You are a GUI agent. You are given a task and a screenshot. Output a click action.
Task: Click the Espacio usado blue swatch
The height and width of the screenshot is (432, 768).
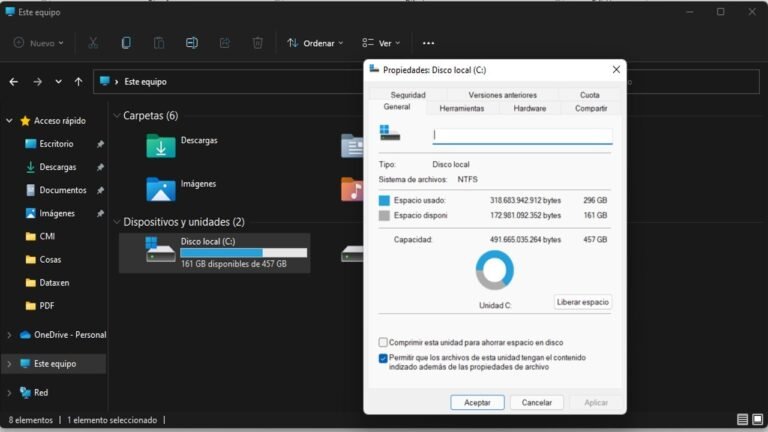384,200
